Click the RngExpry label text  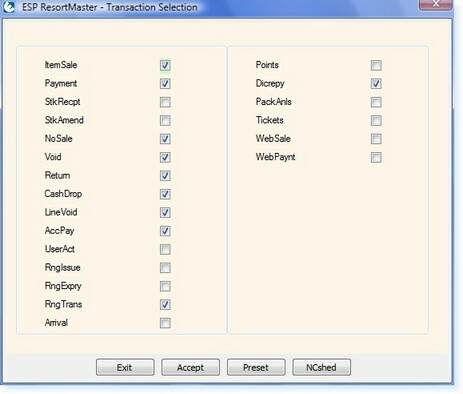click(x=63, y=286)
